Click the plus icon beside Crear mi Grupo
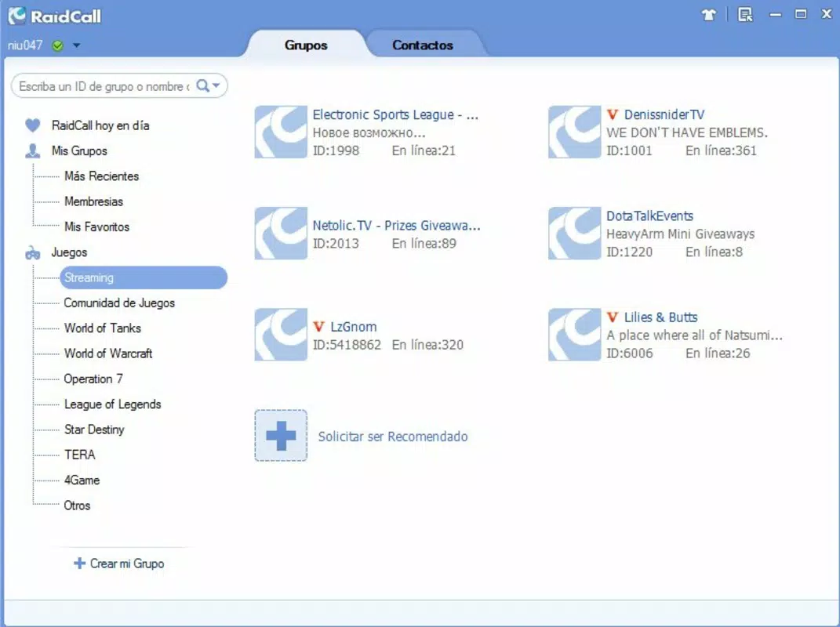 coord(79,564)
